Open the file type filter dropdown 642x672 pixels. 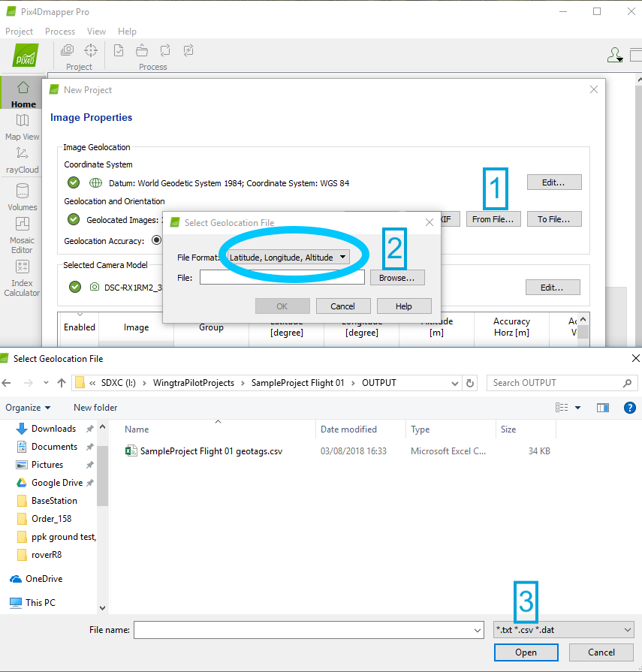[564, 630]
